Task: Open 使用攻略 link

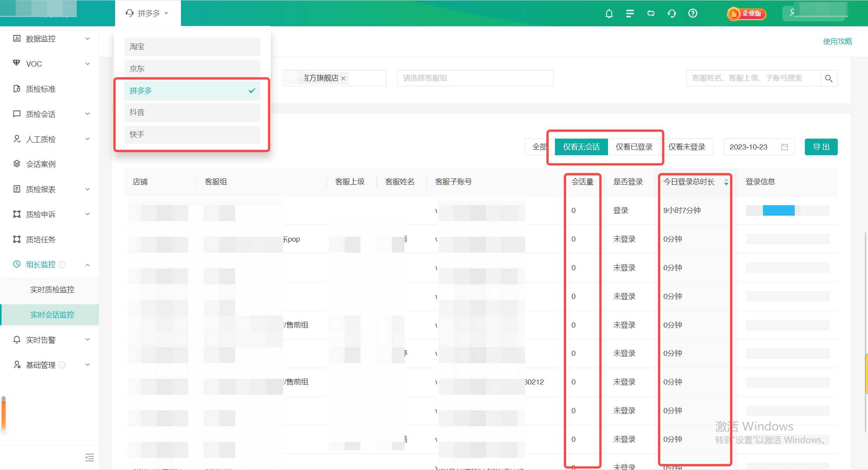Action: 837,41
